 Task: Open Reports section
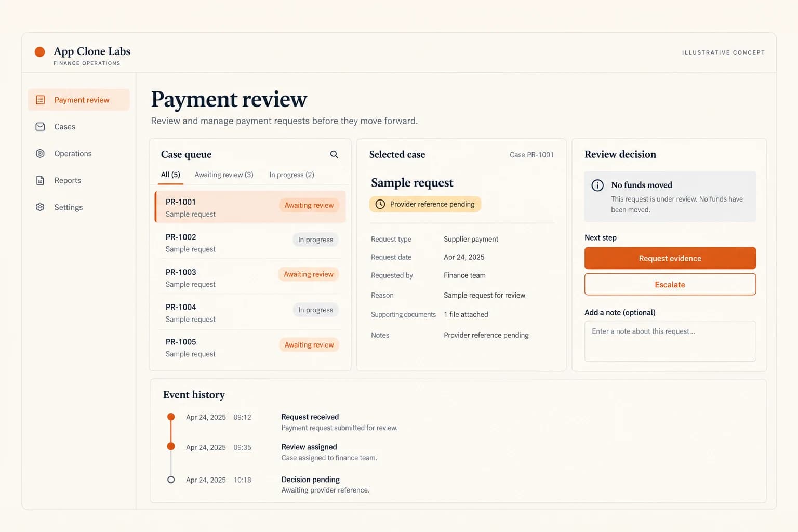tap(79, 180)
